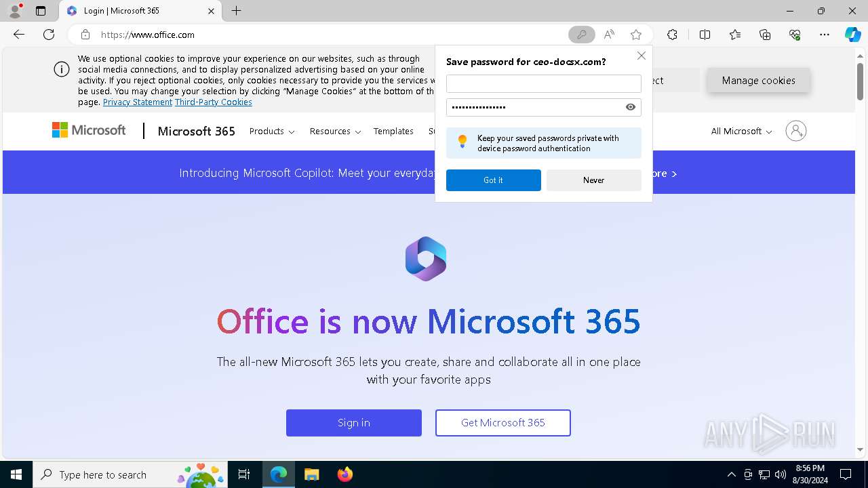Screen dimensions: 868x488
Task: Click the Microsoft logo
Action: (89, 130)
